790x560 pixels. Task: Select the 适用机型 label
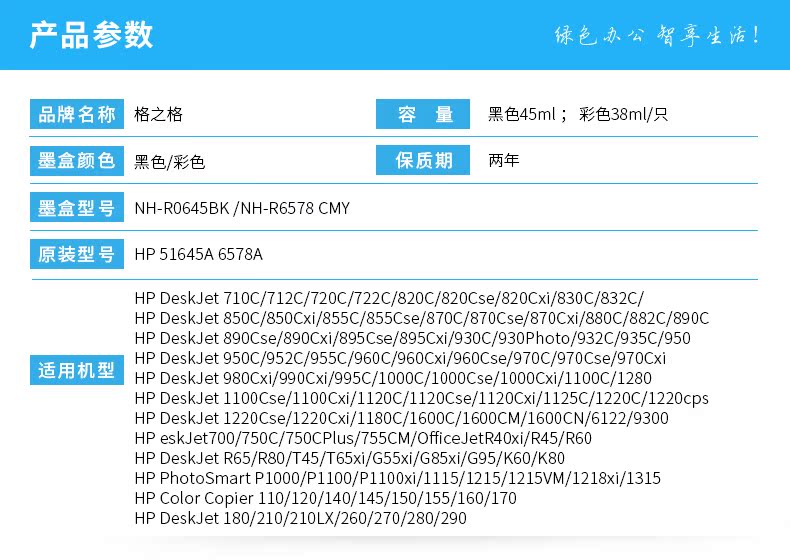pos(77,370)
